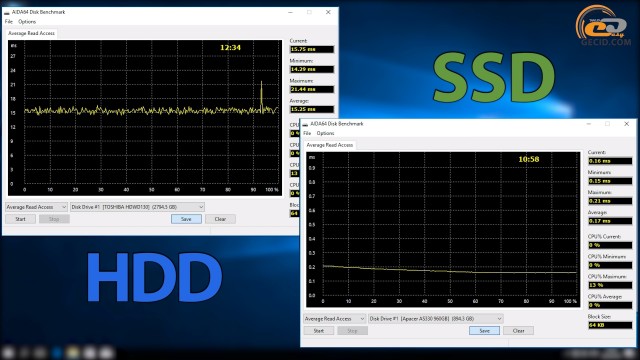Viewport: 640px width, 360px height.
Task: Click Save in the Apacer benchmark window
Action: (484, 331)
